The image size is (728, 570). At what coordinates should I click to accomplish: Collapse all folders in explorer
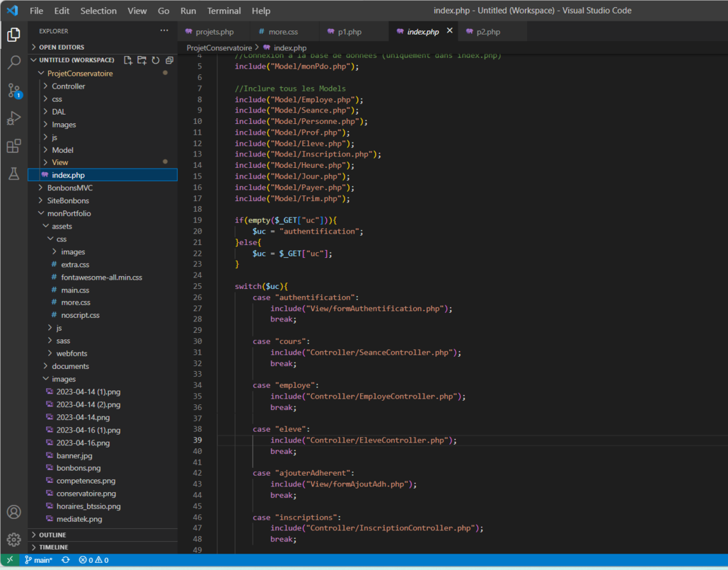pos(169,60)
